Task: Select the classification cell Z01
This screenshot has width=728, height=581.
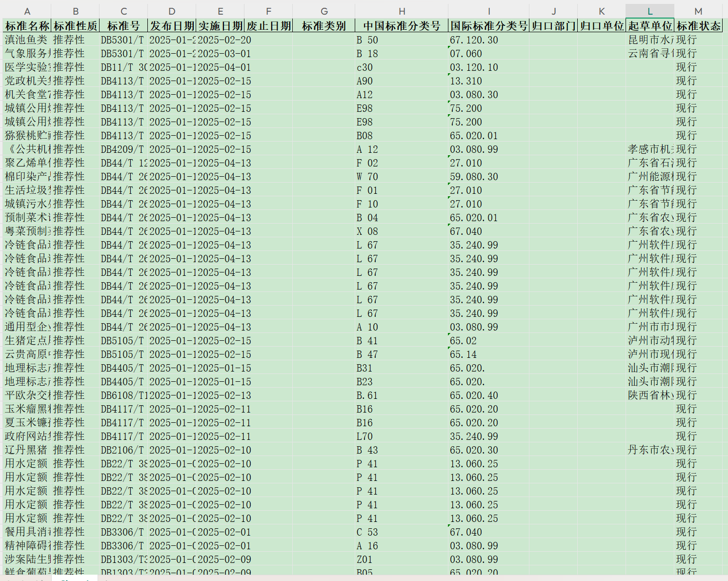Action: (402, 559)
